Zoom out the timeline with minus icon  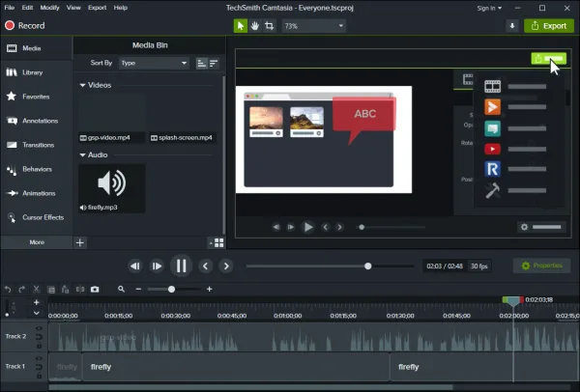[138, 290]
